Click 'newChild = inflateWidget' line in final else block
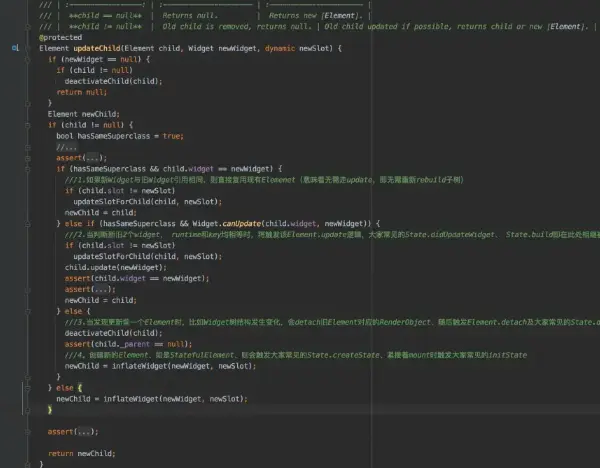This screenshot has width=600, height=468. [x=152, y=399]
